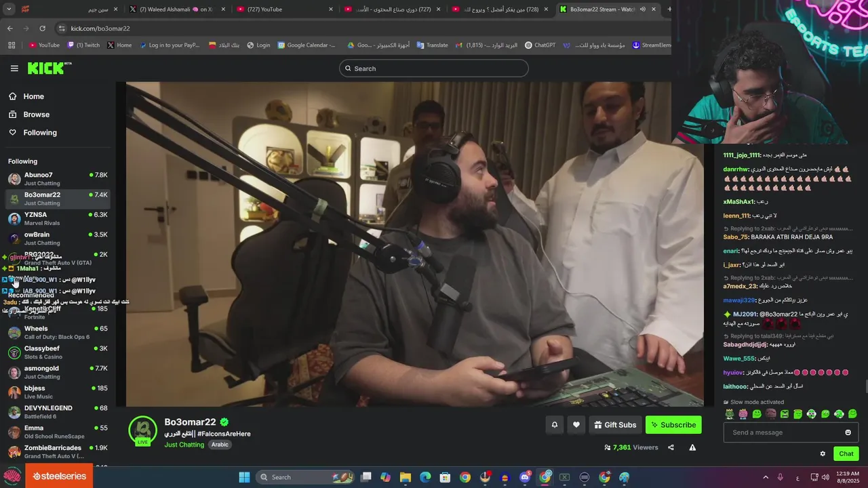
Task: Open the Kick hamburger sidebar menu
Action: point(14,68)
